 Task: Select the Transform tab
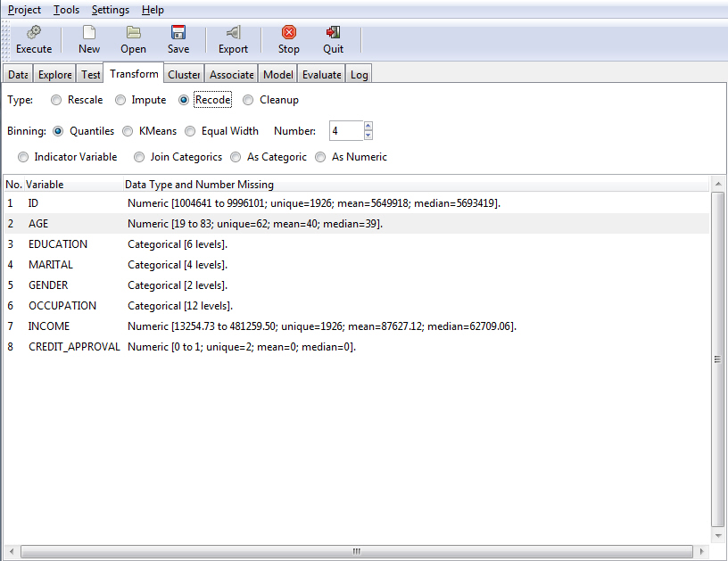tap(134, 74)
